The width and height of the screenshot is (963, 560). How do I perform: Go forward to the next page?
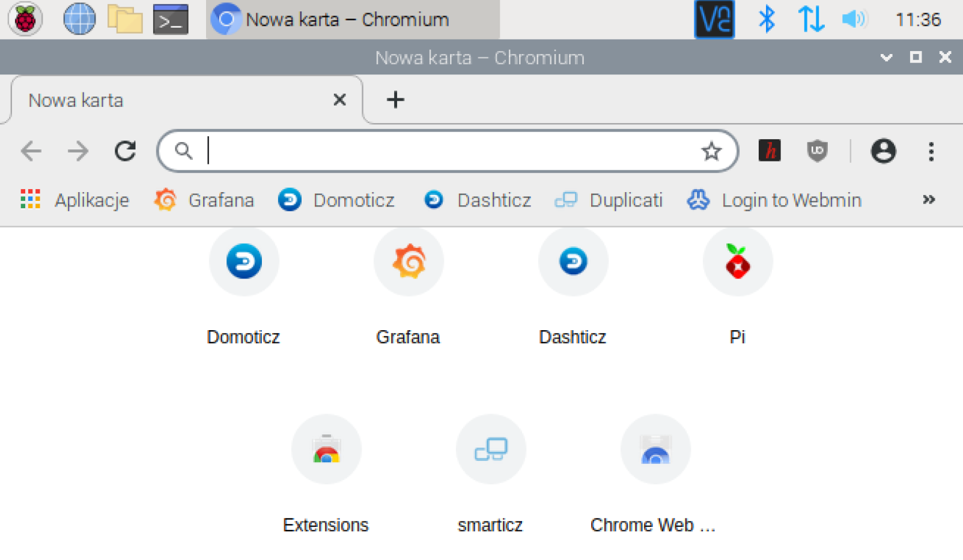78,151
